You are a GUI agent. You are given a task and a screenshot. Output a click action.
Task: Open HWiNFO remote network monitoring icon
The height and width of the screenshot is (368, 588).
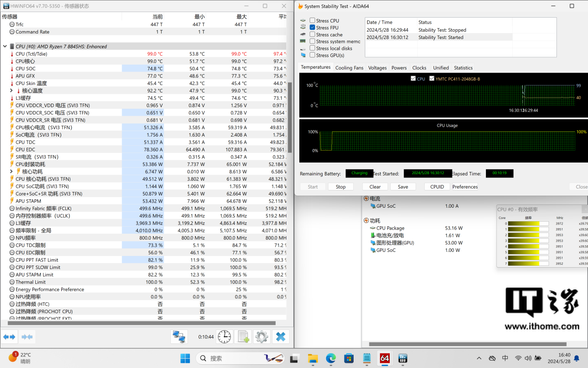tap(179, 337)
